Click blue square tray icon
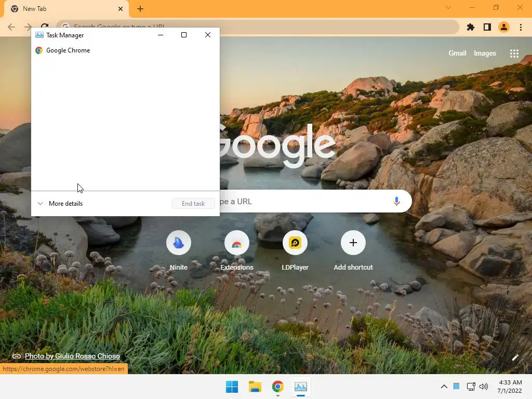This screenshot has height=399, width=532. click(x=457, y=386)
